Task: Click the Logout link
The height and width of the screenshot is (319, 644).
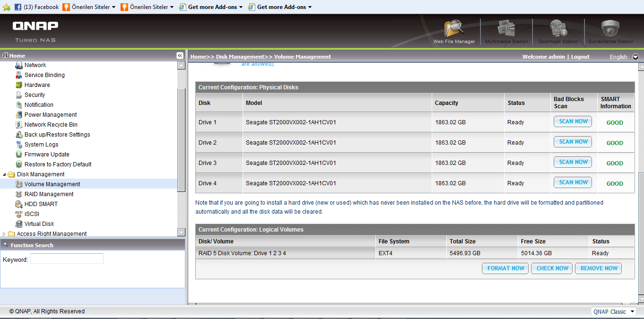Action: [580, 57]
